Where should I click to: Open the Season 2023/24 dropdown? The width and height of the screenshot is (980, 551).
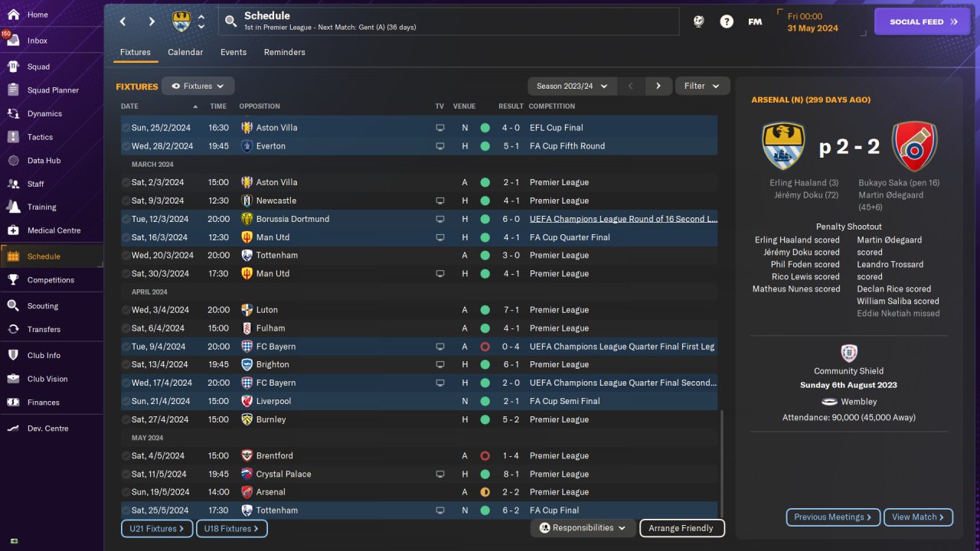(x=572, y=86)
